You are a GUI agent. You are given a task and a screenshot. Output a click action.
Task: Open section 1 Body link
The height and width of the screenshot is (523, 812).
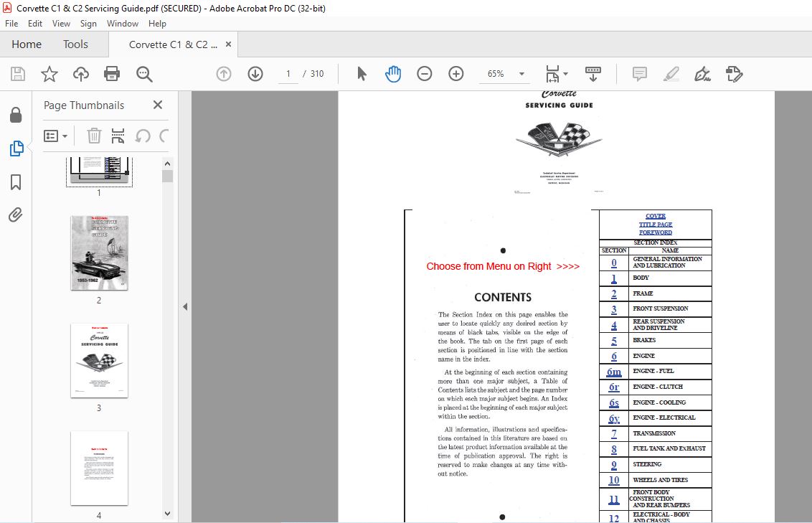tap(614, 278)
